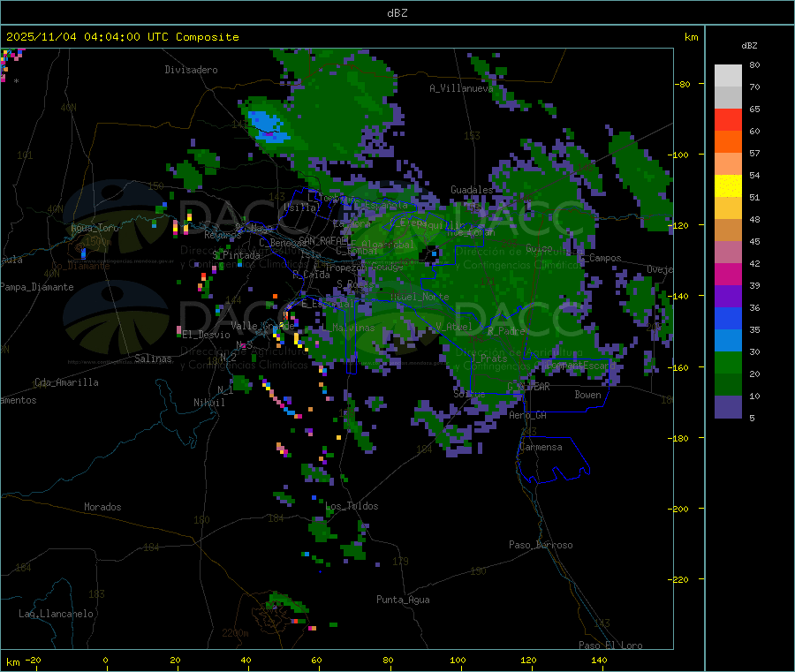This screenshot has height=672, width=795.
Task: Select the light blue 35 dBZ legend swatch
Action: tap(728, 341)
